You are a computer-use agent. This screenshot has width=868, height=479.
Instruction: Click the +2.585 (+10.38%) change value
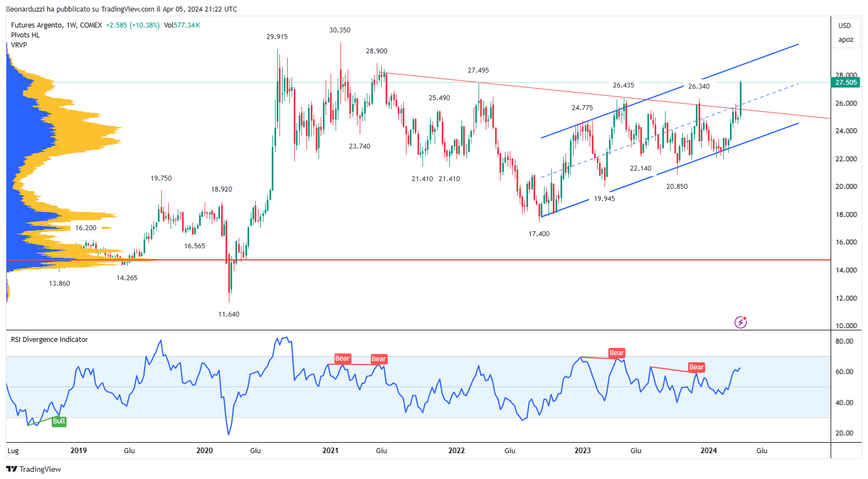[x=133, y=25]
